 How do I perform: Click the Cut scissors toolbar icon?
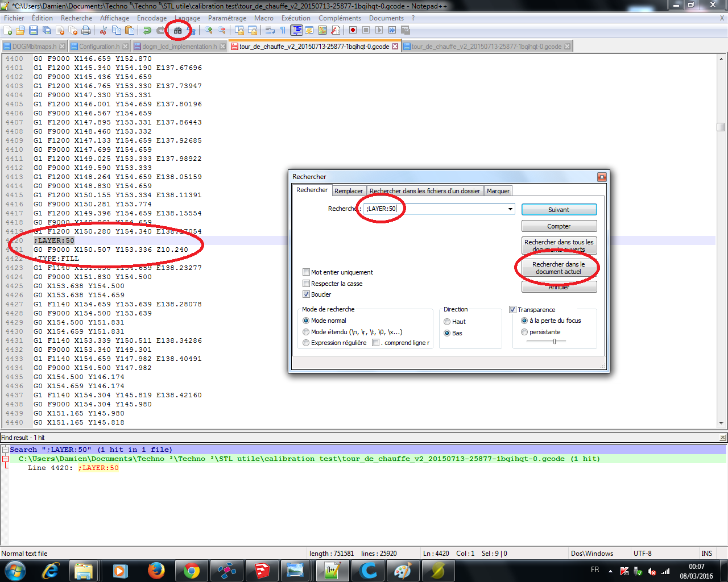click(x=104, y=30)
